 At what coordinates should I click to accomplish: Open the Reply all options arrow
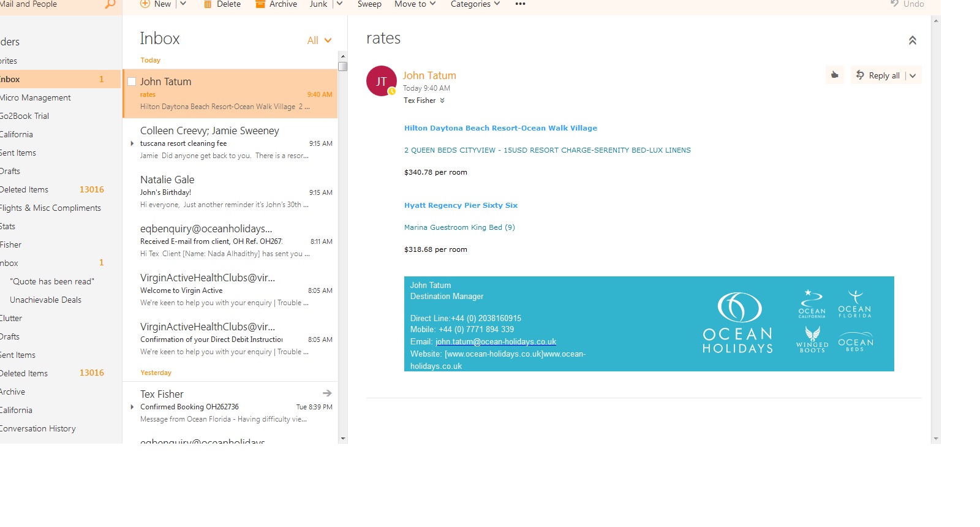[x=913, y=75]
